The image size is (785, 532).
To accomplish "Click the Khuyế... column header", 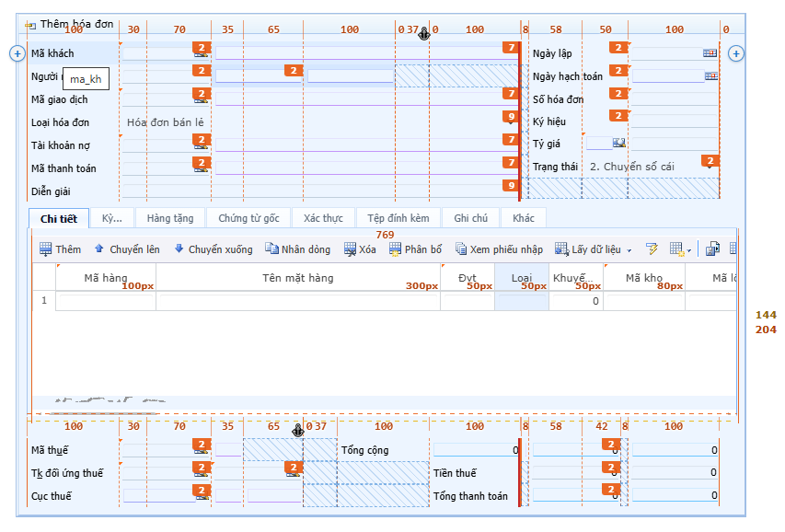I will pos(576,278).
